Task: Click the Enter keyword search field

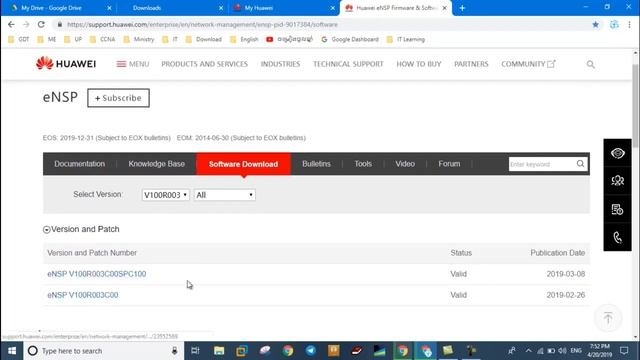Action: (542, 164)
